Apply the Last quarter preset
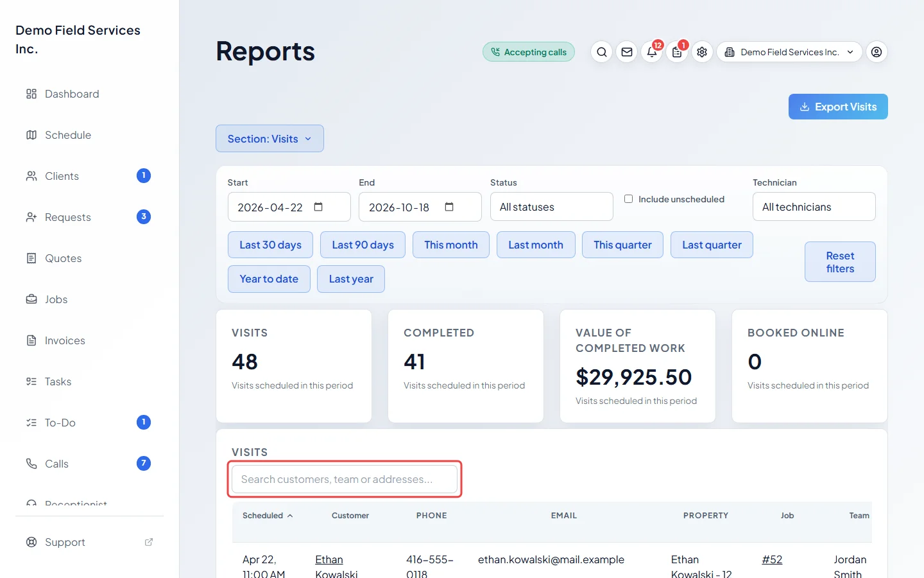This screenshot has width=924, height=578. pyautogui.click(x=712, y=245)
